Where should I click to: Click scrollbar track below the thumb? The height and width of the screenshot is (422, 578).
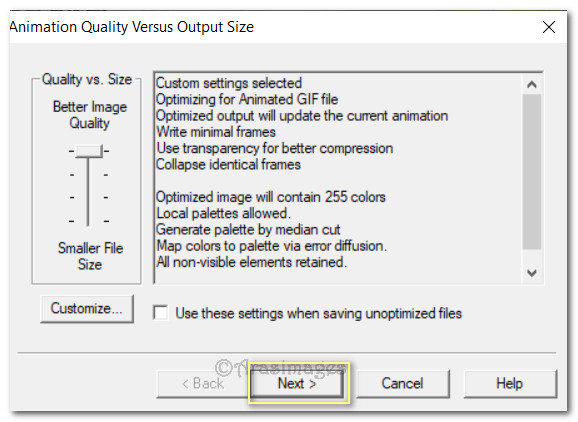[x=532, y=256]
